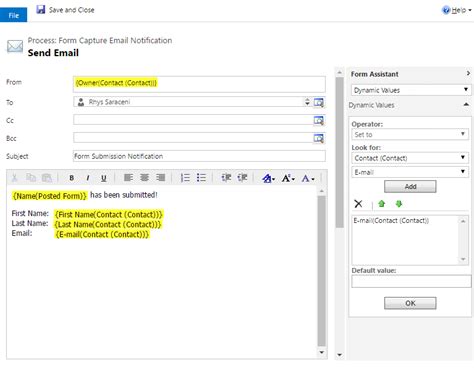Click the From field
The width and height of the screenshot is (474, 376).
pyautogui.click(x=199, y=84)
